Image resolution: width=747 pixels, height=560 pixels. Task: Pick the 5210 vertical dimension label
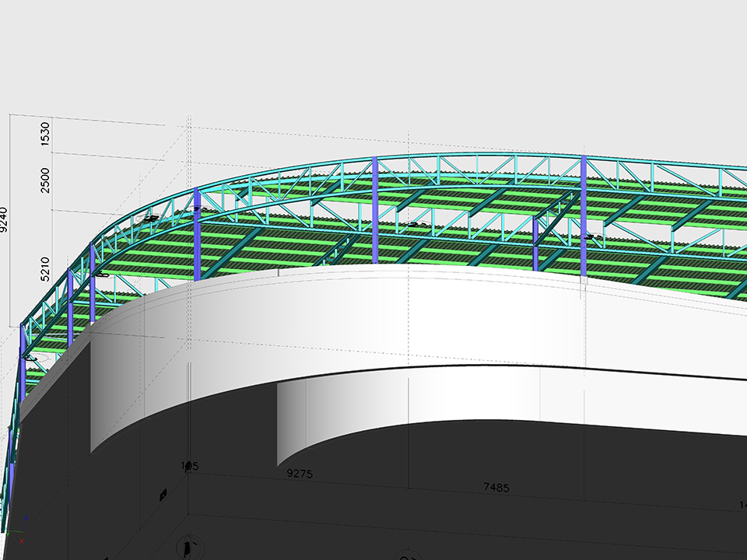[45, 268]
